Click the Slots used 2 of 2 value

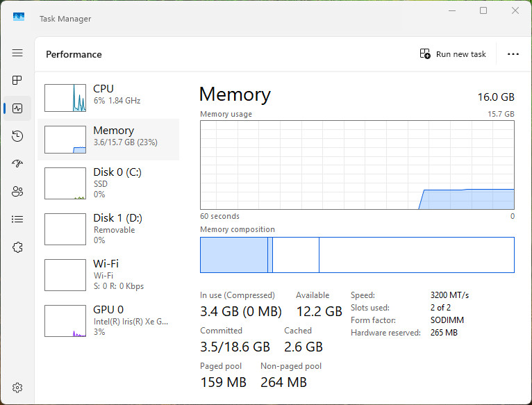pos(440,308)
